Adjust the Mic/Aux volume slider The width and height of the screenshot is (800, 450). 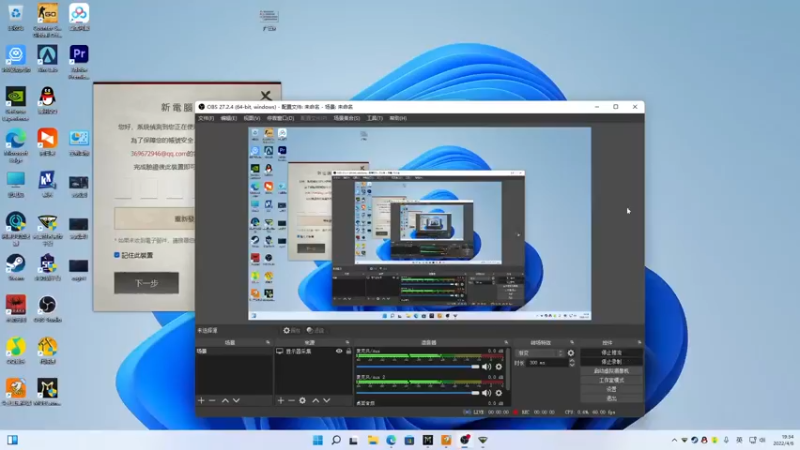[418, 366]
